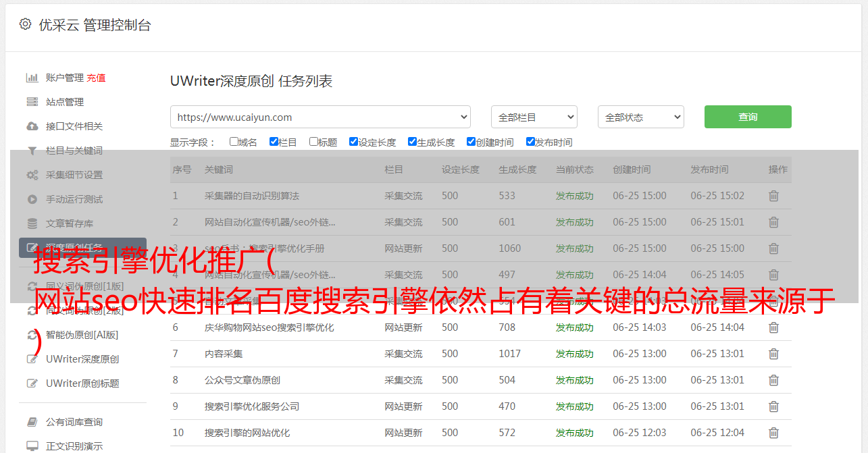This screenshot has width=868, height=453.
Task: Toggle the 生成长度 field checkbox
Action: [412, 142]
